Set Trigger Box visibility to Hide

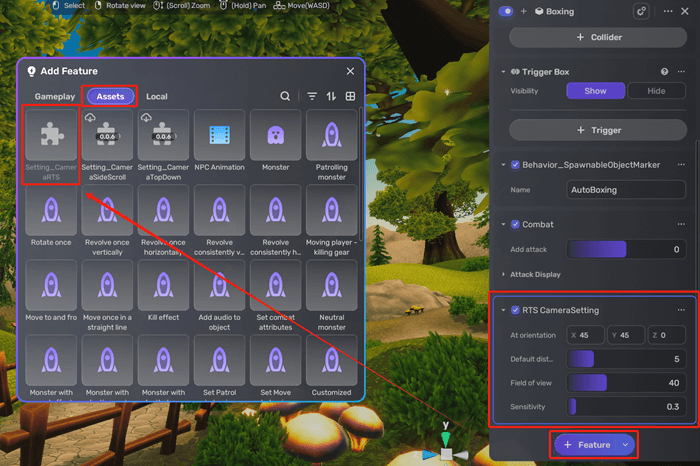656,90
